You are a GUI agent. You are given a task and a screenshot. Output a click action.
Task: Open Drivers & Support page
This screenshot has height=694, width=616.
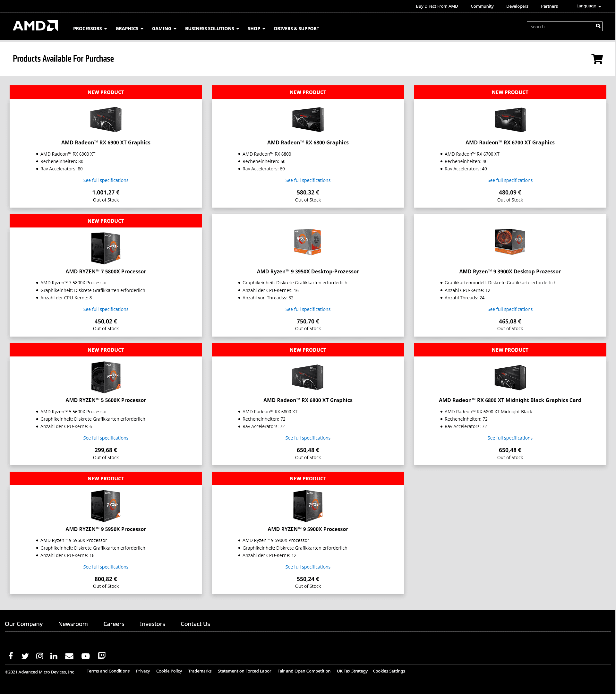[296, 29]
